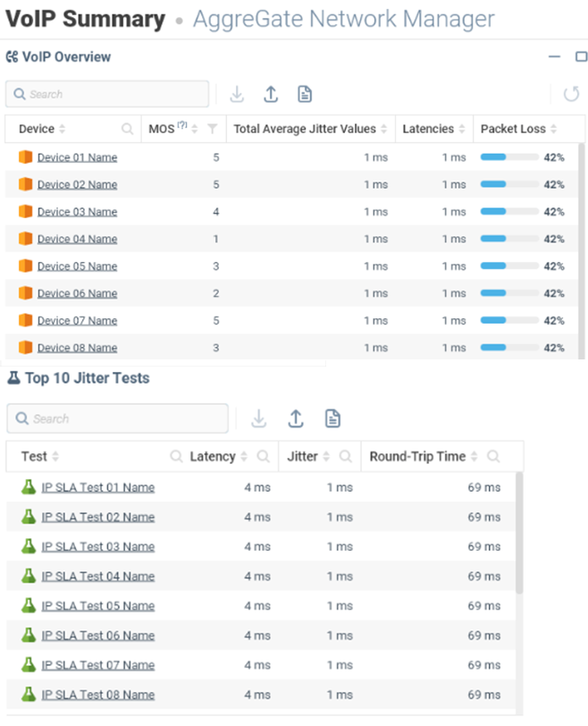588x726 pixels.
Task: Click MOS value 1 for Device 04
Action: (216, 239)
